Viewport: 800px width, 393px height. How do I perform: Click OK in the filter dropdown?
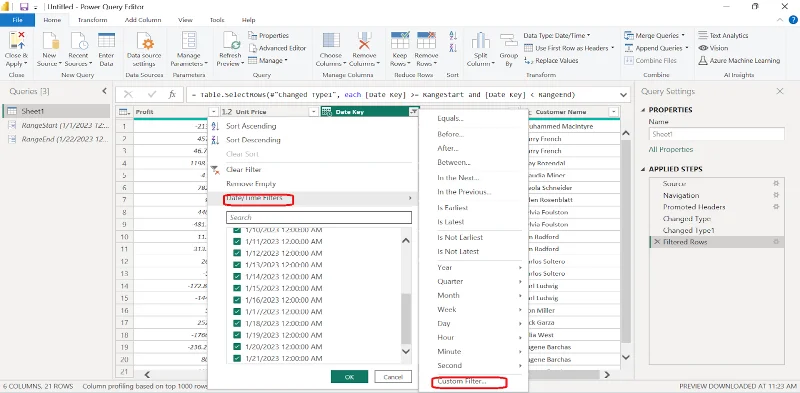point(349,377)
